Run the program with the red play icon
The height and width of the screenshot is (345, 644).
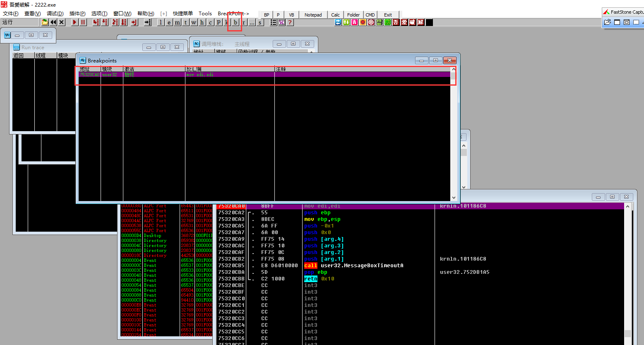point(74,22)
